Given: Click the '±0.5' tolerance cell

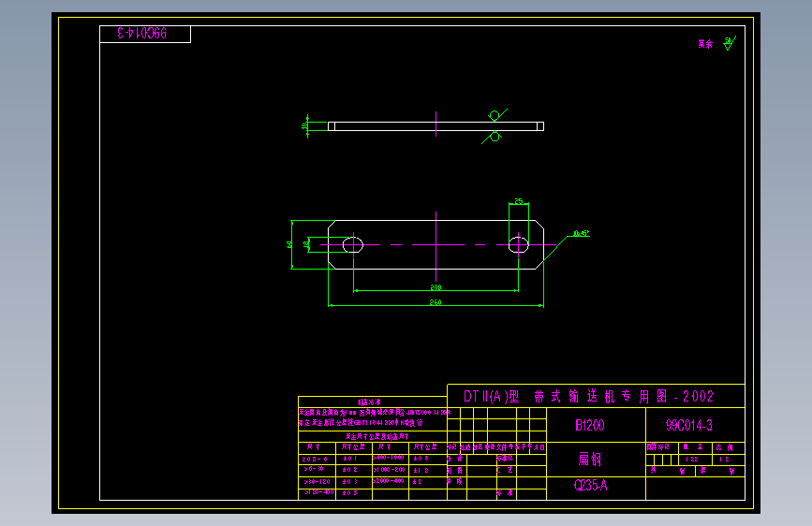Looking at the screenshot, I should click(350, 493).
